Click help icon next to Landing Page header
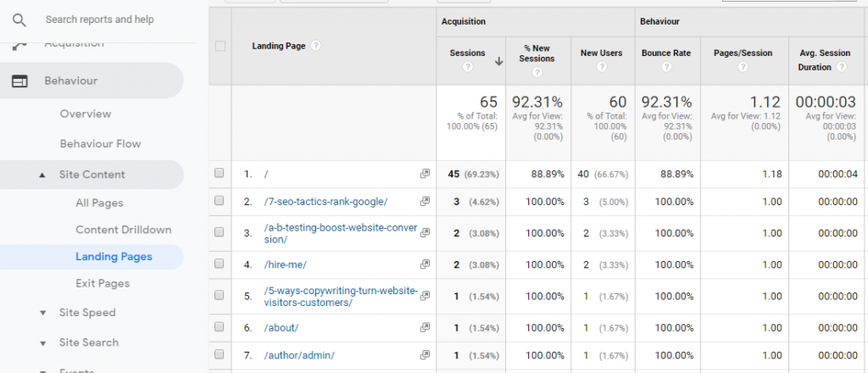This screenshot has width=868, height=373. (x=315, y=46)
